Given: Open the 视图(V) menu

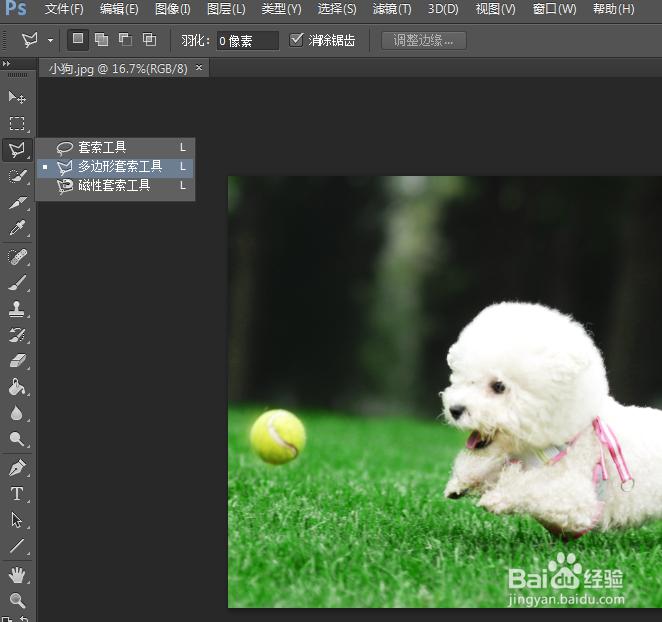Looking at the screenshot, I should 496,9.
